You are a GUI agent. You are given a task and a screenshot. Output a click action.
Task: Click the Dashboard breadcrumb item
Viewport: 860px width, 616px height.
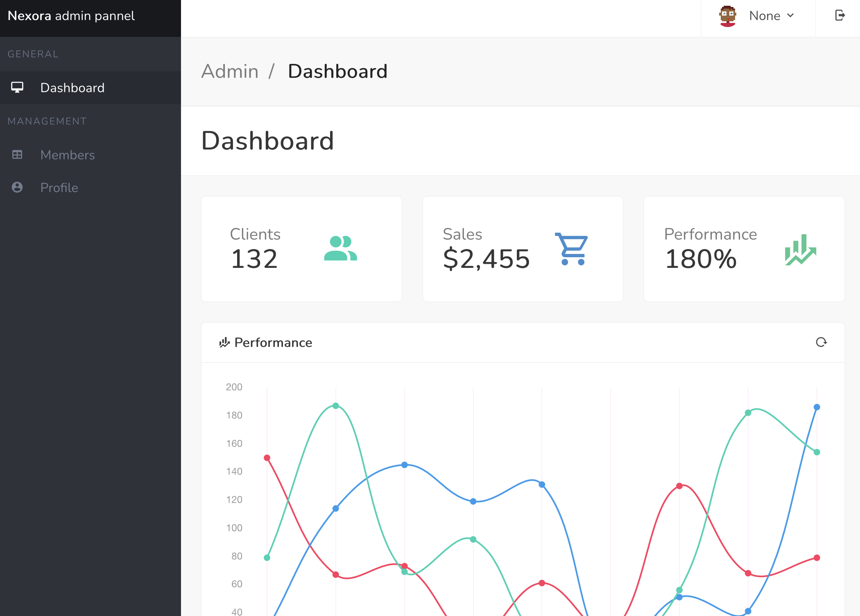pyautogui.click(x=337, y=71)
